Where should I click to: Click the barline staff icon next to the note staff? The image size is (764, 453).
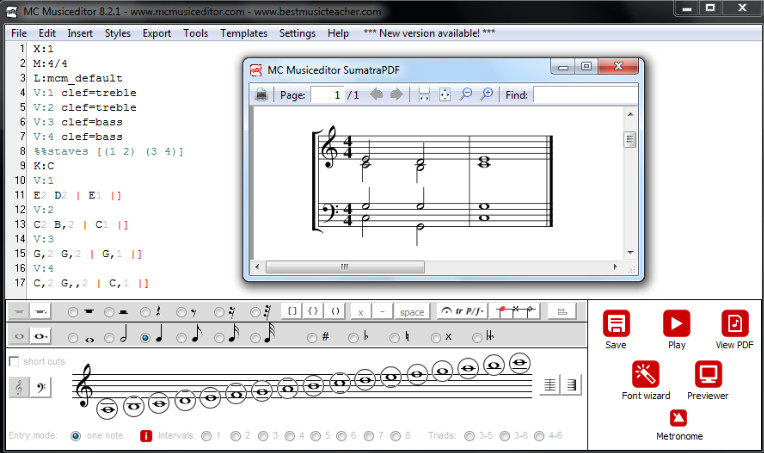tap(550, 385)
